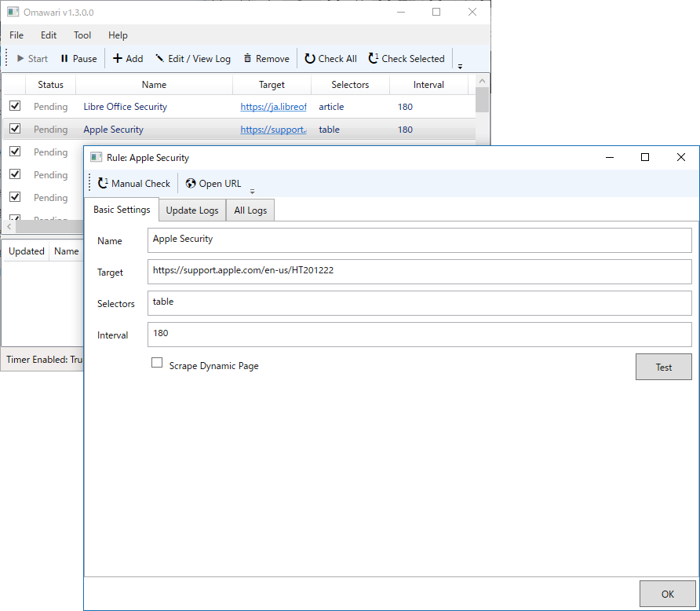The width and height of the screenshot is (700, 611).
Task: Click the Name column header in log panel
Action: coord(67,251)
